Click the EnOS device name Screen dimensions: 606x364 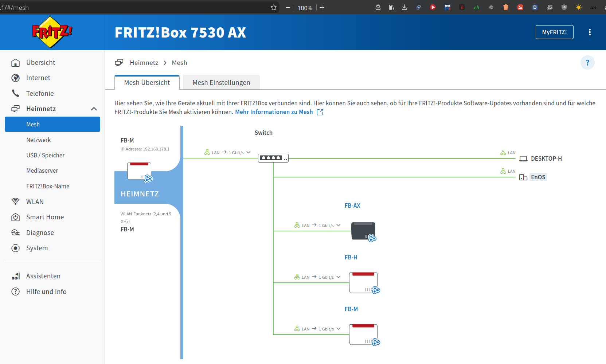pos(538,177)
